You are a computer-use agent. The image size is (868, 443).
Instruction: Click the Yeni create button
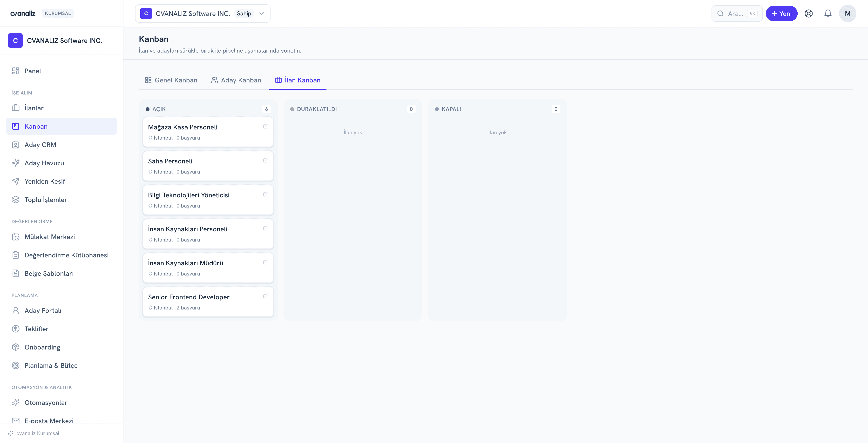pos(781,13)
